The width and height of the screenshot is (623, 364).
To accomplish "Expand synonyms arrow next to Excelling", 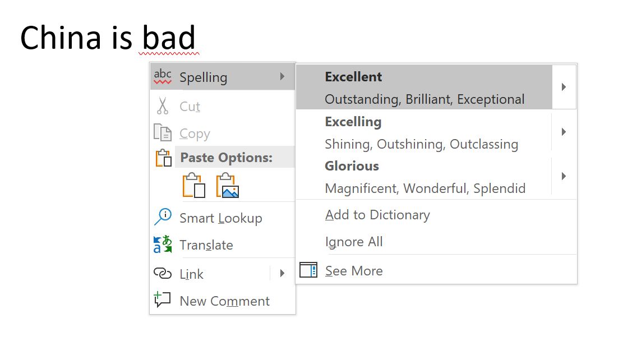I will (564, 132).
